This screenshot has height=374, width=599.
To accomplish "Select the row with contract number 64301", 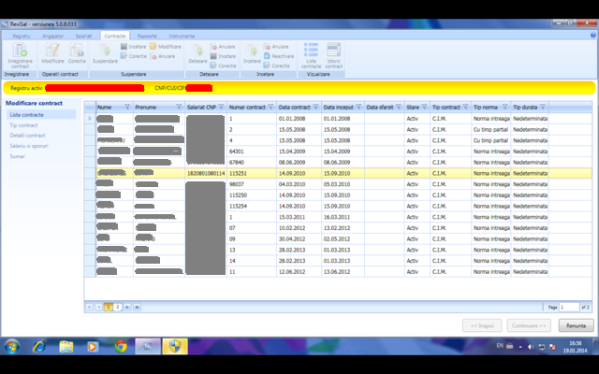I will click(338, 151).
